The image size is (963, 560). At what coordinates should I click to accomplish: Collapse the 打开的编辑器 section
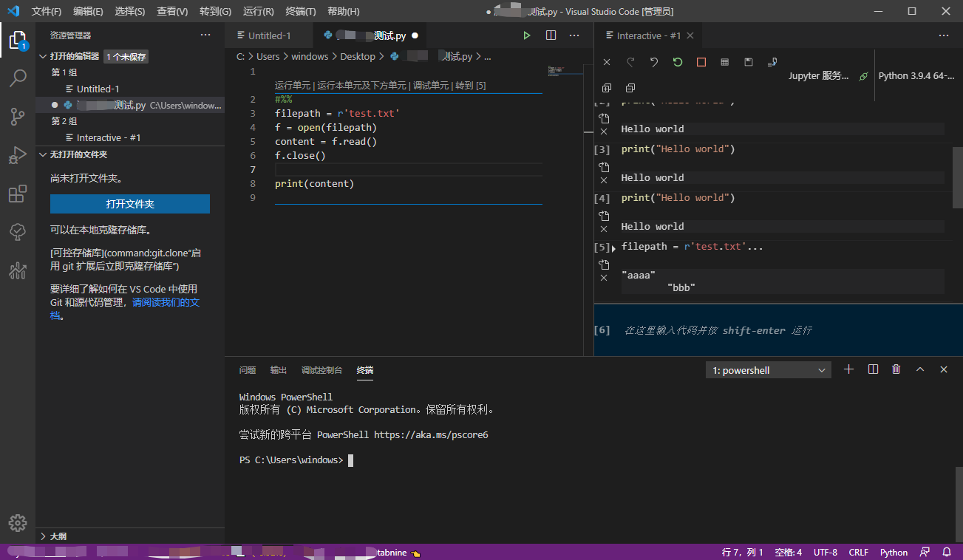tap(44, 56)
